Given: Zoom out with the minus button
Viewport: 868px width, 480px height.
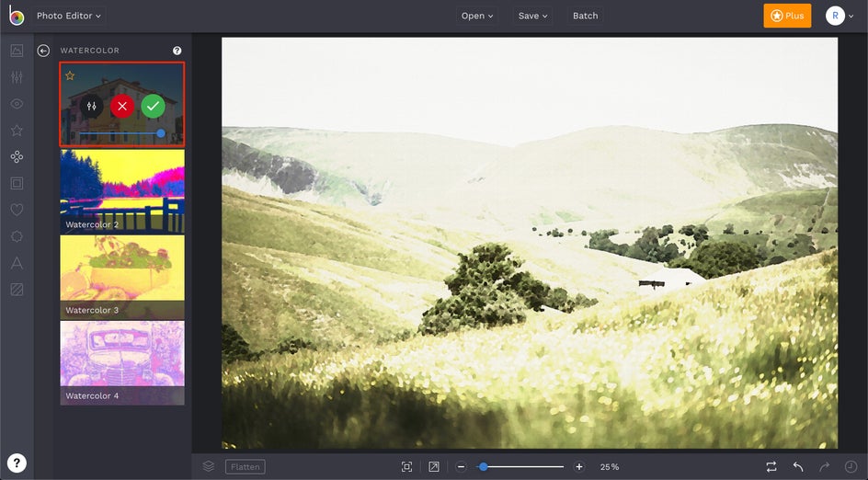Looking at the screenshot, I should point(462,467).
